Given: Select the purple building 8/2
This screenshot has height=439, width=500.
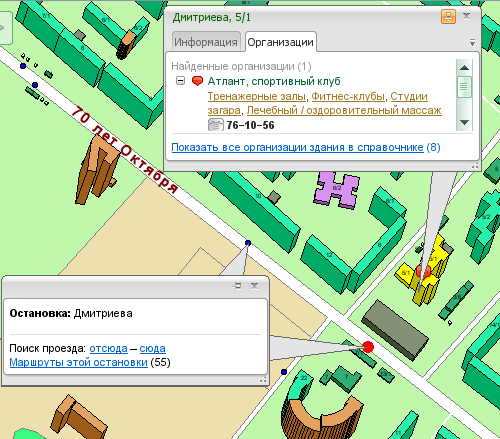Looking at the screenshot, I should click(337, 189).
